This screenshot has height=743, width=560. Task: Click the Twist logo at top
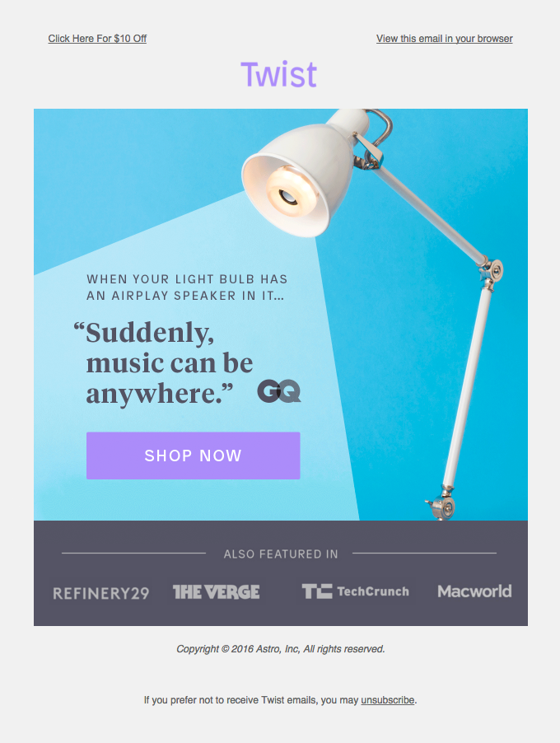[x=278, y=74]
